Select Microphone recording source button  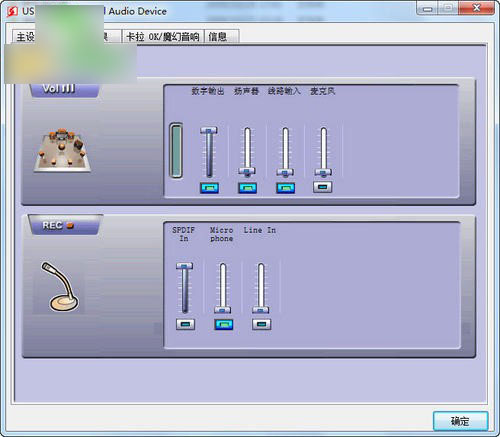coord(224,325)
